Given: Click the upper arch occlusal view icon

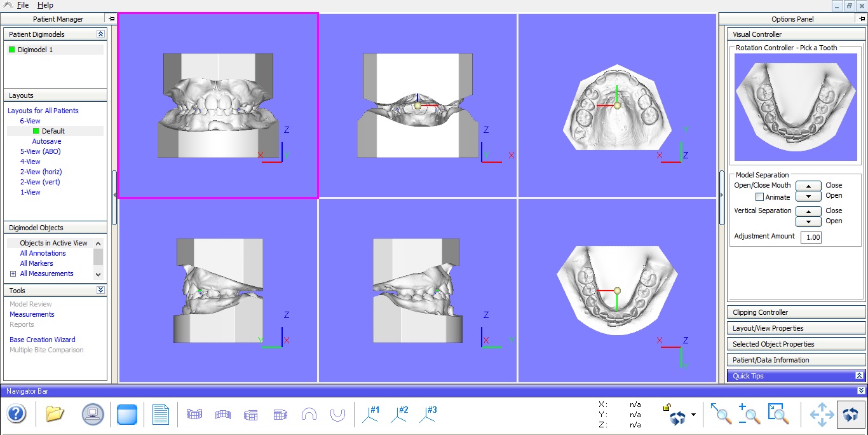Looking at the screenshot, I should coord(309,415).
